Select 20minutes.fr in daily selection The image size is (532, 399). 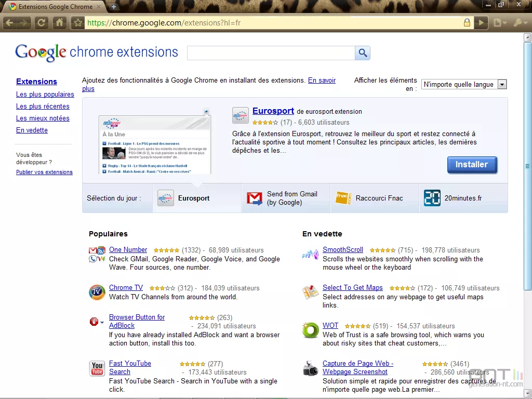(463, 198)
